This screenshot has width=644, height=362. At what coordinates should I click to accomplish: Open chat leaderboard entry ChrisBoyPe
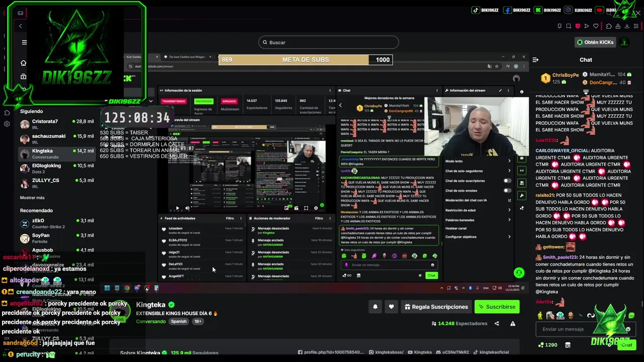click(x=560, y=78)
